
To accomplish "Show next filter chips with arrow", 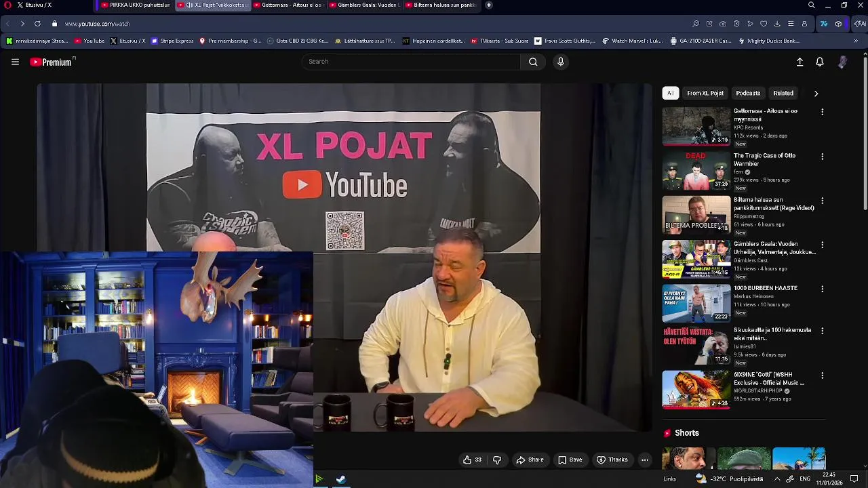I will (816, 94).
